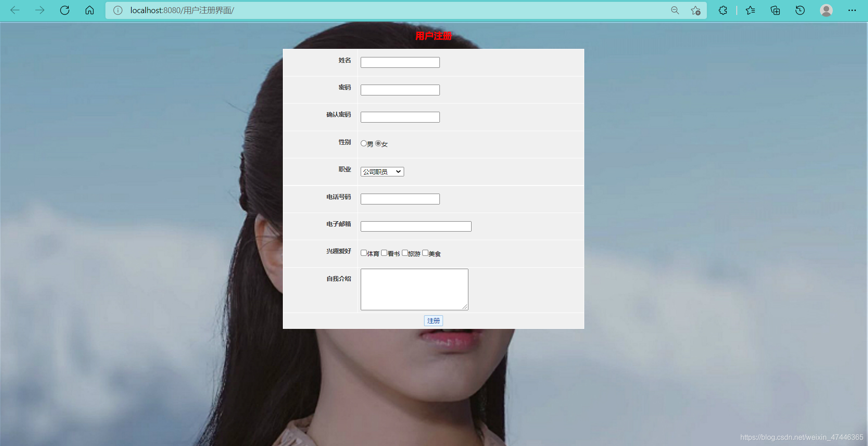
Task: Open browser history icon
Action: tap(800, 10)
